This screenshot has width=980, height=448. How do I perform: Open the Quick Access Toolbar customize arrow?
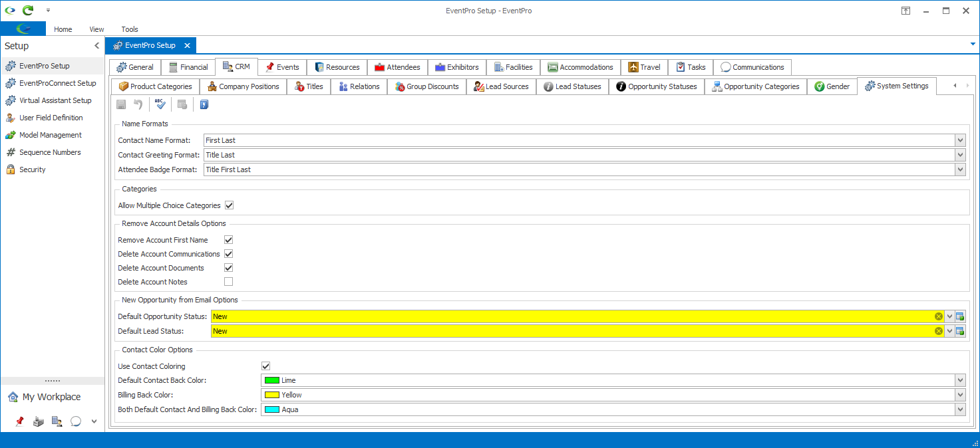tap(48, 11)
